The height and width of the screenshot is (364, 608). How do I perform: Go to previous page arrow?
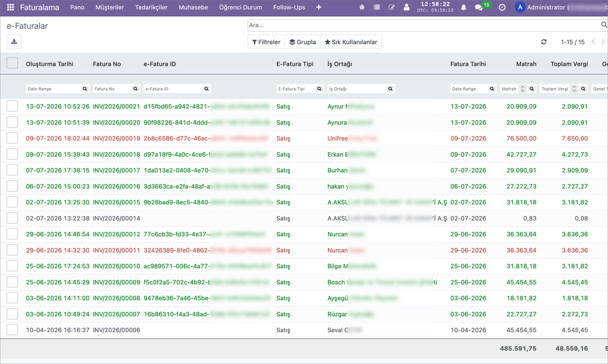click(x=593, y=42)
